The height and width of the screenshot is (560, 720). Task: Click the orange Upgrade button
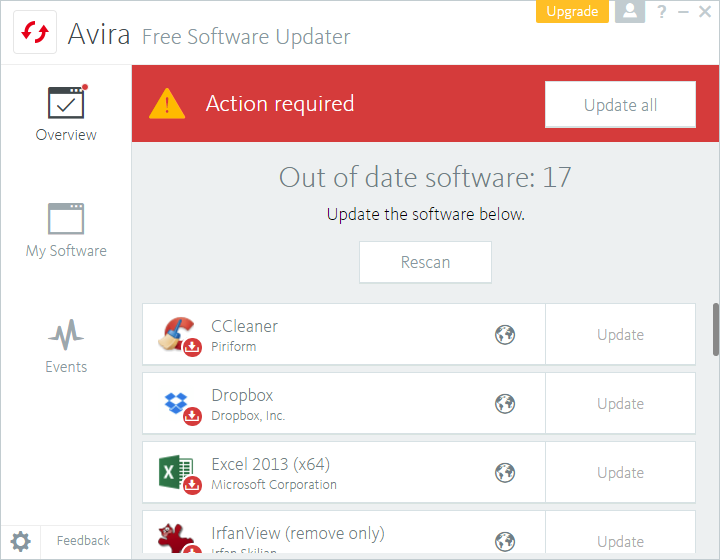click(x=573, y=12)
